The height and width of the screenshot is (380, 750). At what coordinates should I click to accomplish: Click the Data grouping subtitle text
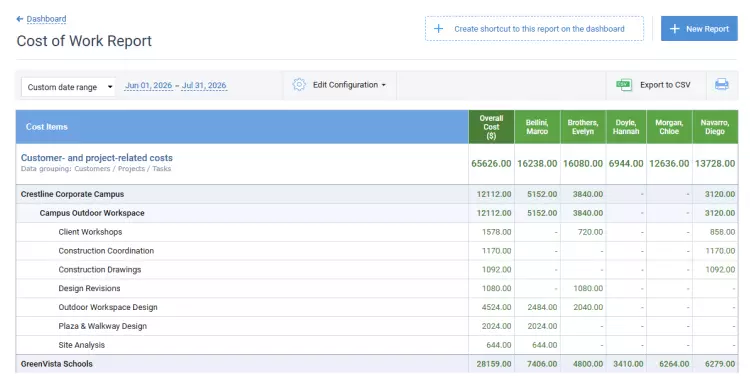[x=96, y=168]
